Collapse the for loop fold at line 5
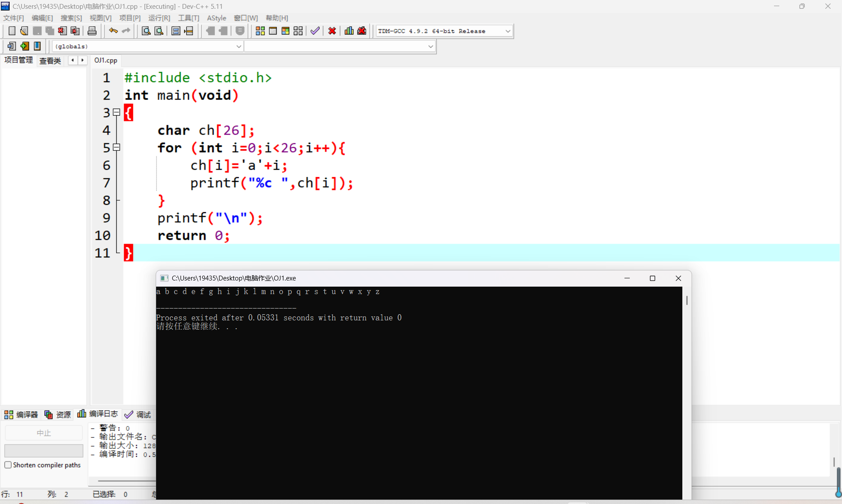 (x=116, y=147)
